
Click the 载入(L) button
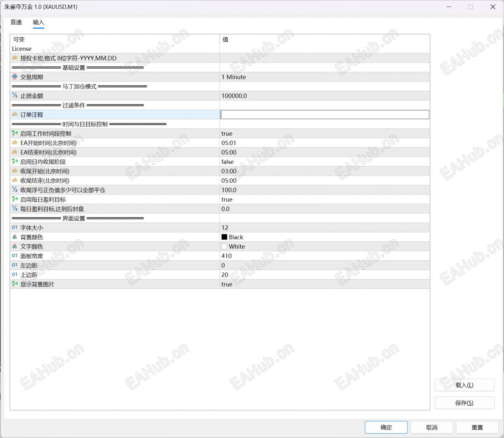tap(465, 385)
